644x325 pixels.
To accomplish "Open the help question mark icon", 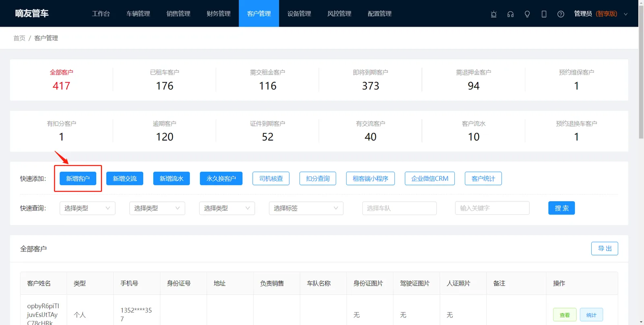I will [x=561, y=14].
